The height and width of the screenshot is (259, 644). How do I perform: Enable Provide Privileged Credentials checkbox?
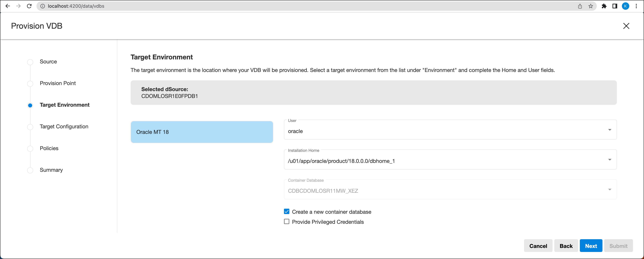tap(286, 222)
